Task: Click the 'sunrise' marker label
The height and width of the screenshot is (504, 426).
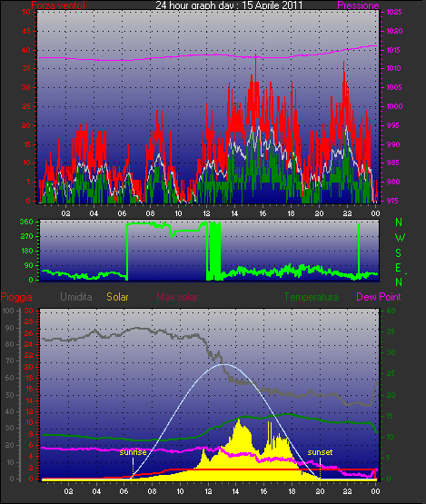Action: (134, 452)
